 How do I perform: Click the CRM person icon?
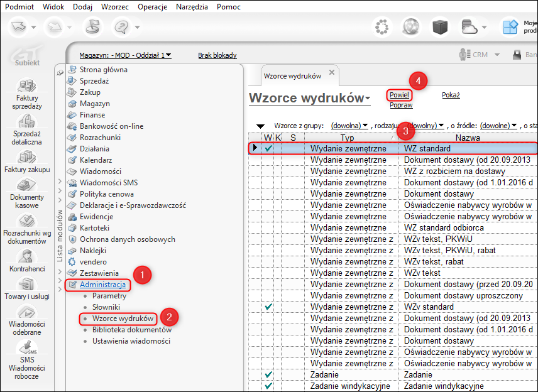point(465,55)
